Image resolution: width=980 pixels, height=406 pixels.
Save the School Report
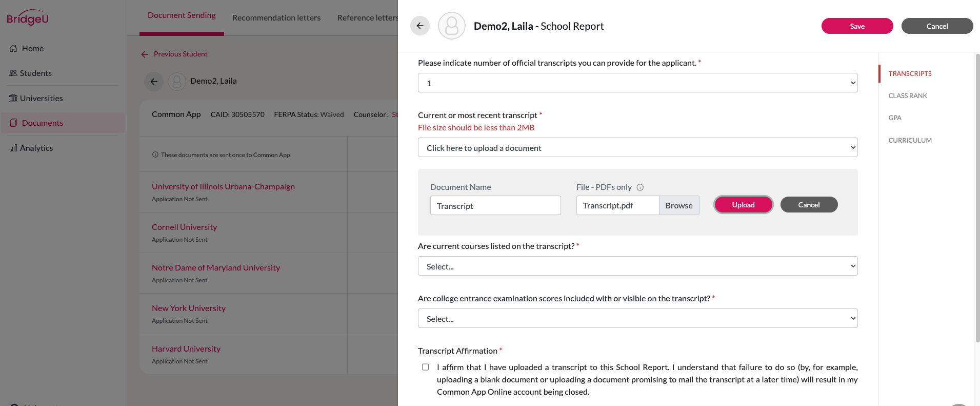point(857,26)
